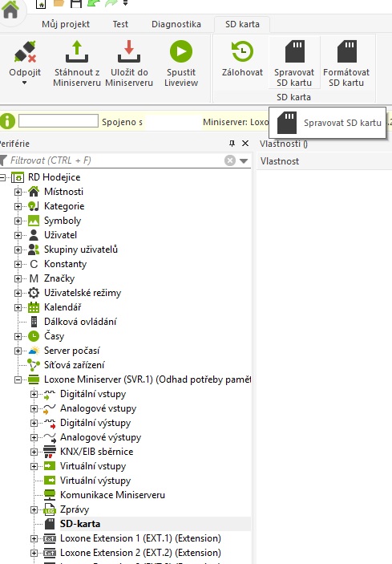Expand the Kalendář tree node
The image size is (392, 564).
18,307
